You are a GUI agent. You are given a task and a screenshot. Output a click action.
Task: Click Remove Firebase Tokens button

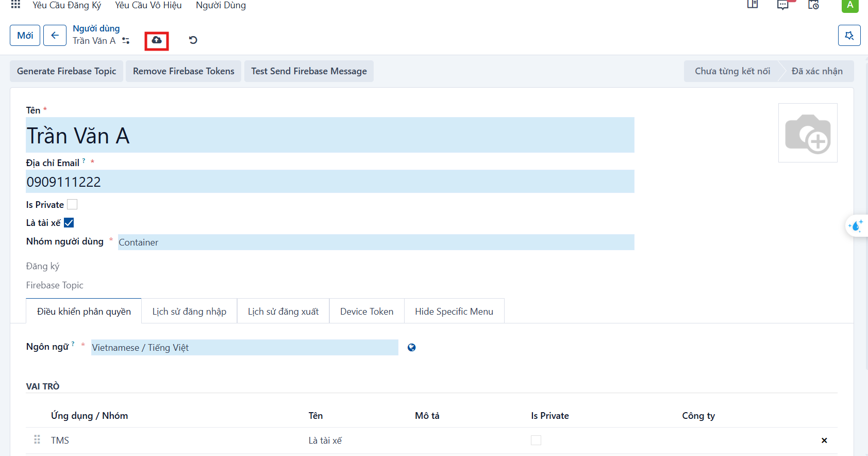(x=183, y=71)
